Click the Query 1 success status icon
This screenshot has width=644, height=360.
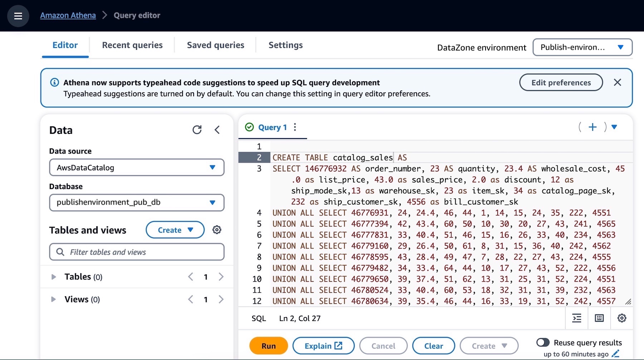click(249, 127)
